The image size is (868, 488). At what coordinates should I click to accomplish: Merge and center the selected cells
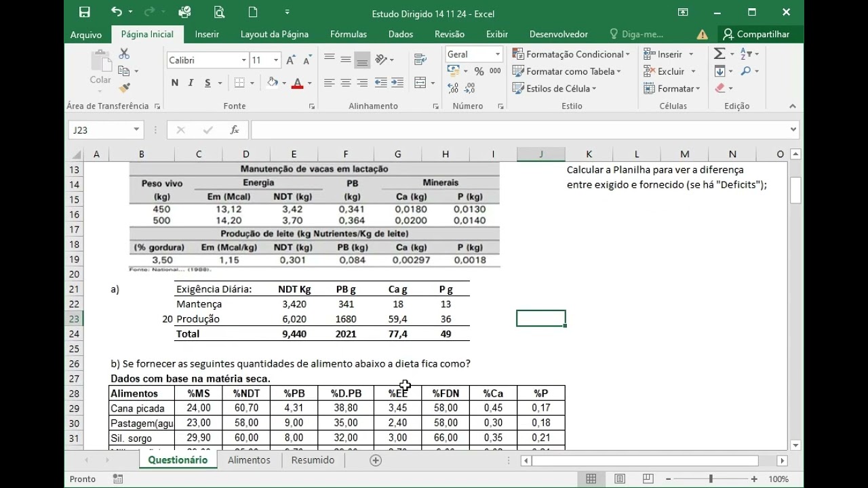(x=420, y=83)
